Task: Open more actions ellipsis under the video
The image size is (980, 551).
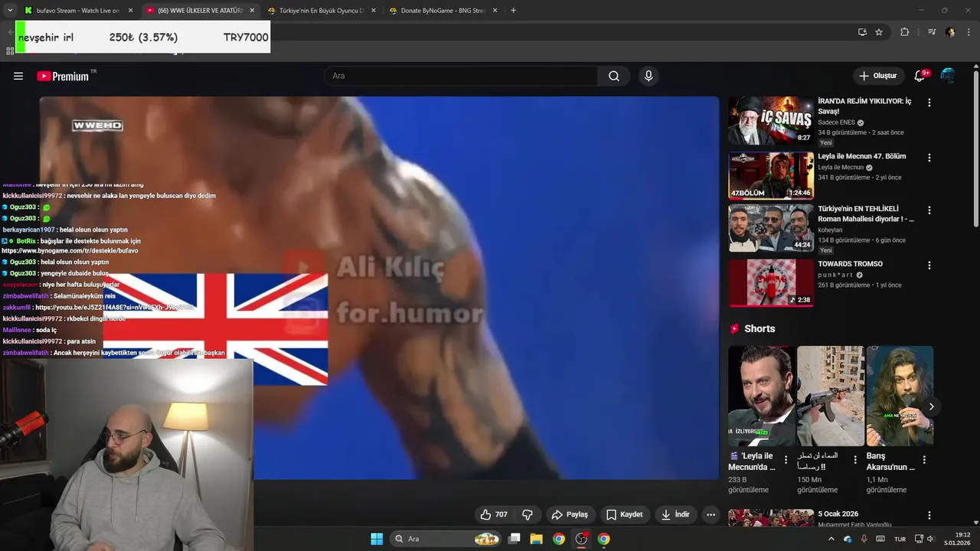Action: [710, 514]
